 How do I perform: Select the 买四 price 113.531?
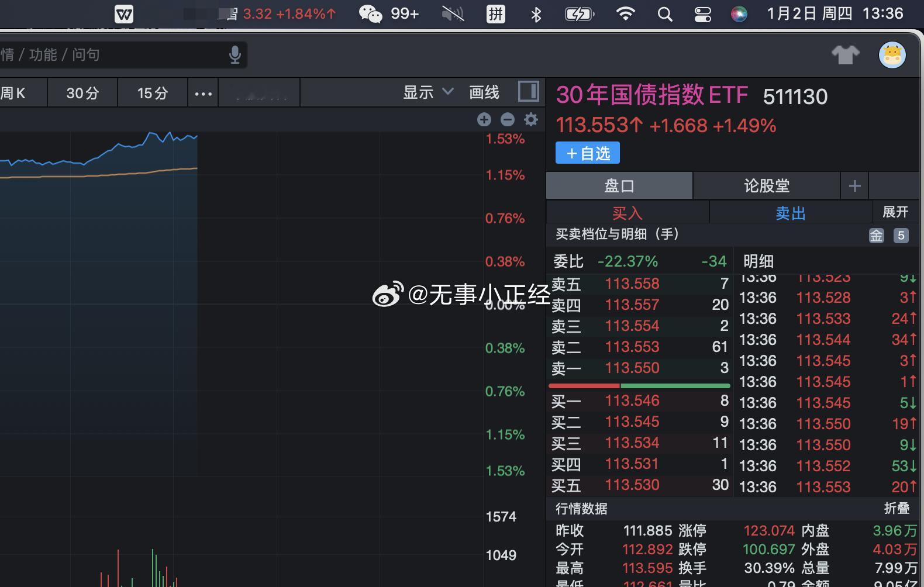632,464
